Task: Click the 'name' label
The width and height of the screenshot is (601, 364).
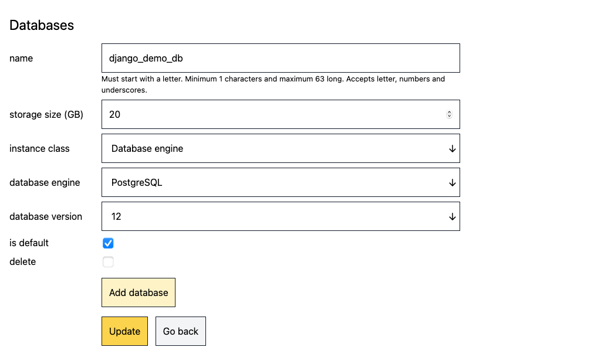Action: coord(21,58)
